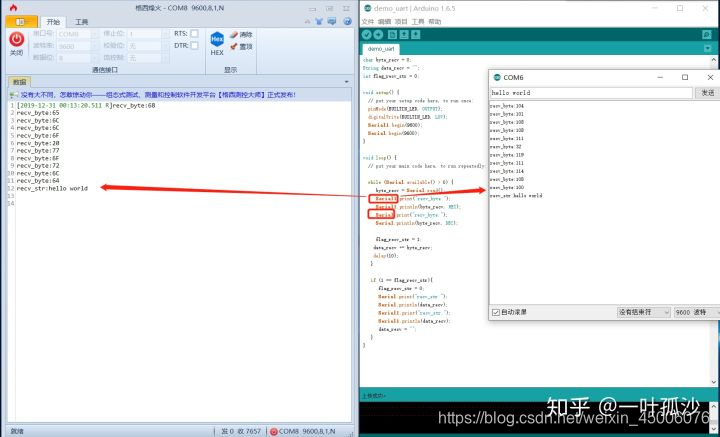Screen dimensions: 720x437
Task: Click the recv_byte:6F line on row 5
Action: [38, 135]
